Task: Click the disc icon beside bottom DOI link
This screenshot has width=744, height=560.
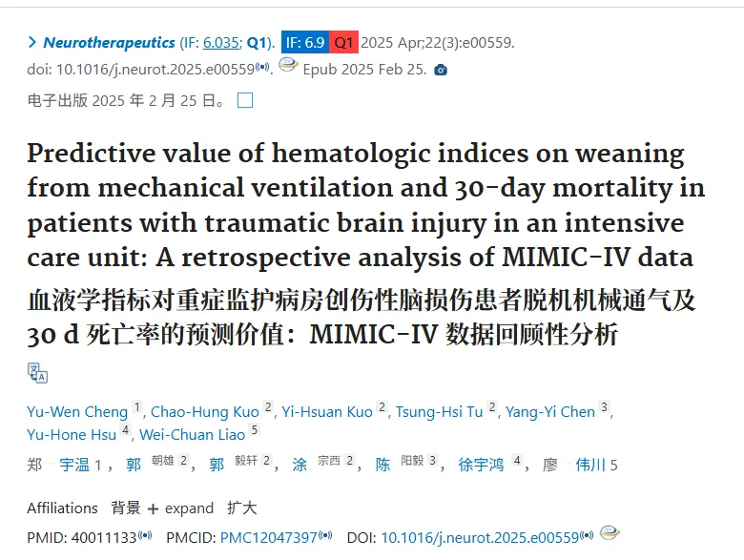Action: (x=610, y=533)
